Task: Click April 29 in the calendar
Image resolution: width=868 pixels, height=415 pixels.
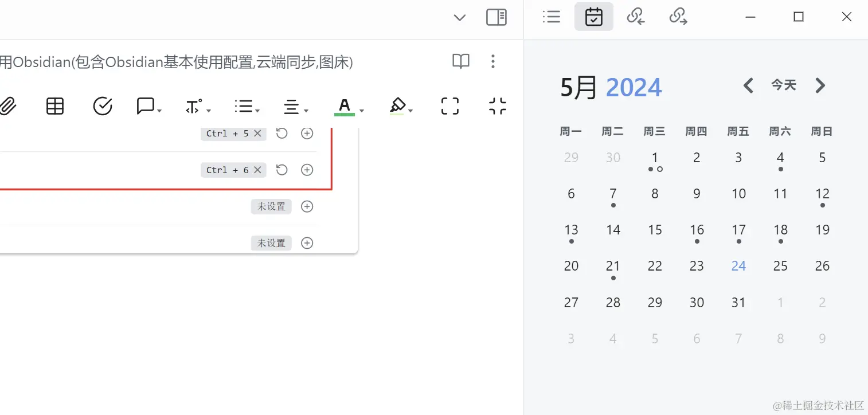Action: coord(571,158)
